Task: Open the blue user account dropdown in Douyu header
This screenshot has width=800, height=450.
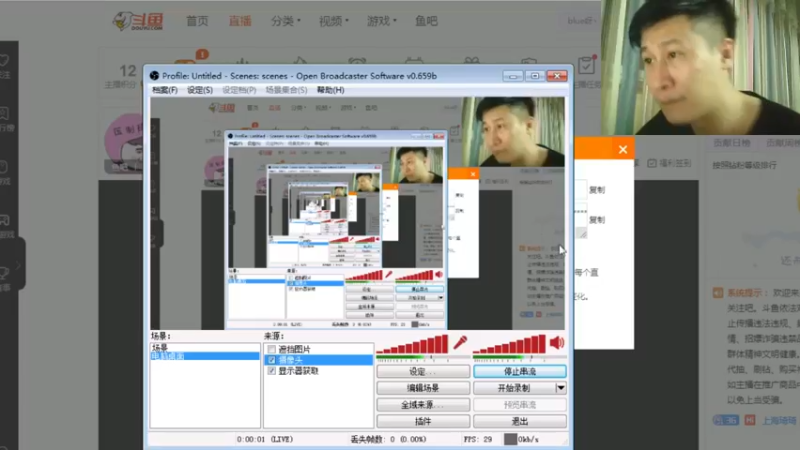Action: click(582, 21)
